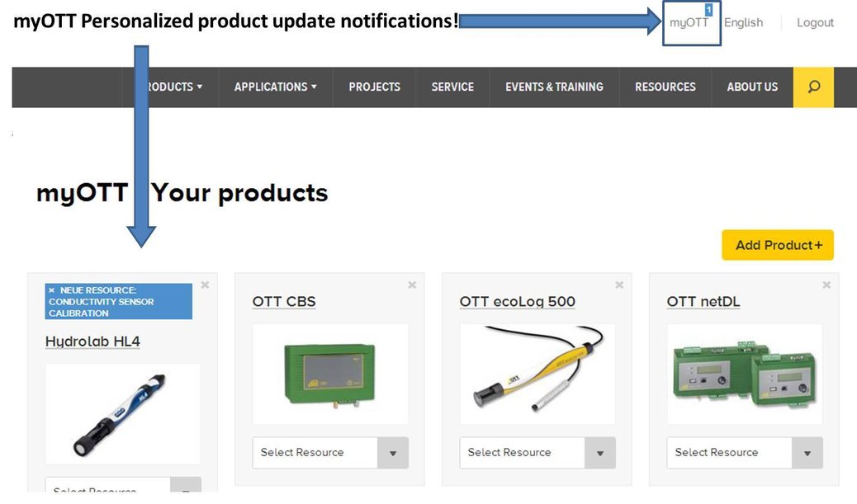
Task: Expand Select Resource dropdown under OTT ecoLog 500
Action: [600, 453]
